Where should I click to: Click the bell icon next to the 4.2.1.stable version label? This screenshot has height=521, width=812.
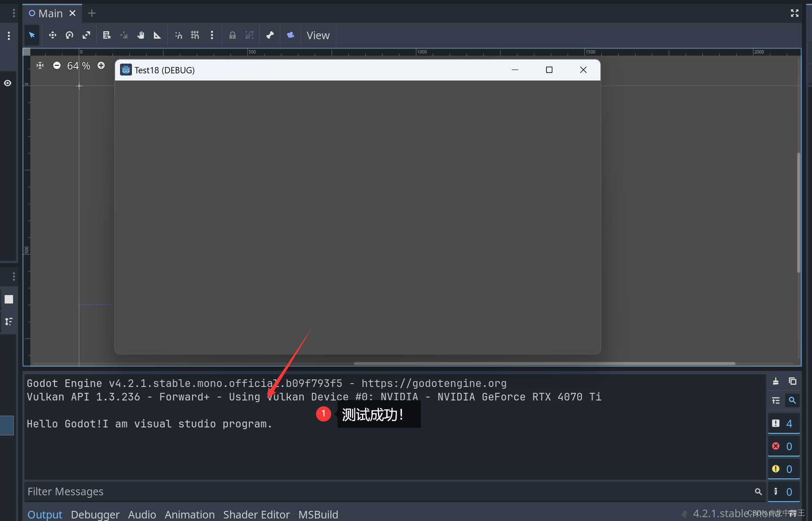(684, 514)
